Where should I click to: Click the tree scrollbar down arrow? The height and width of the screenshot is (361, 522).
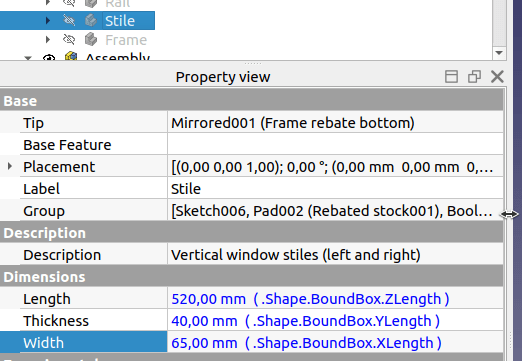point(499,53)
